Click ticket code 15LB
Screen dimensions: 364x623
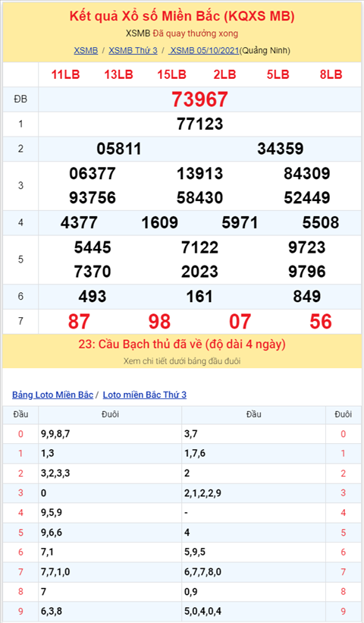click(x=172, y=74)
